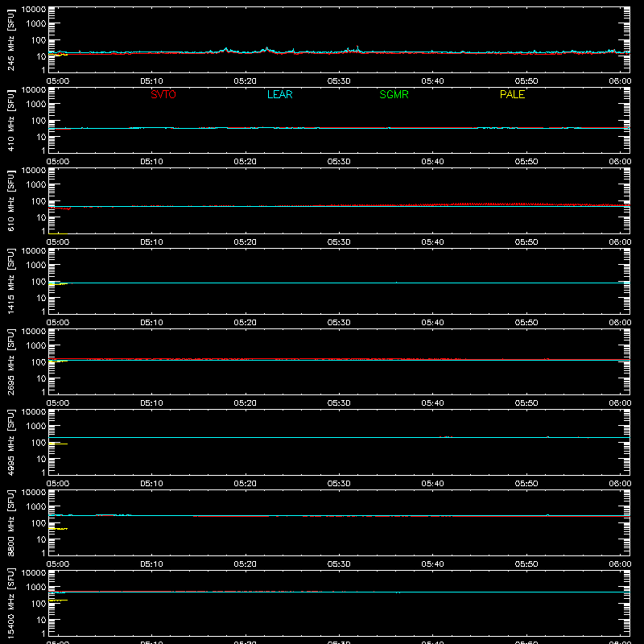Viewport: 644px width, 644px height.
Task: Select the 15400 MHz [SFU] axis title
Action: coord(10,604)
